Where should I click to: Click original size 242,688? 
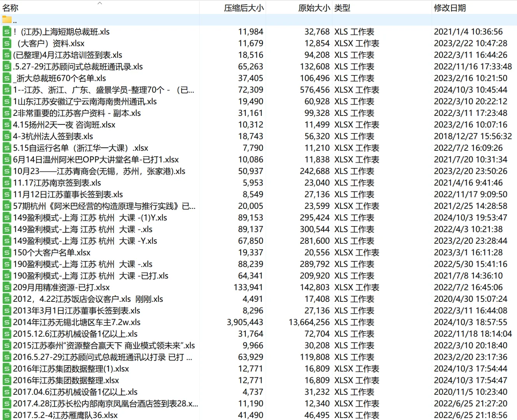315,171
